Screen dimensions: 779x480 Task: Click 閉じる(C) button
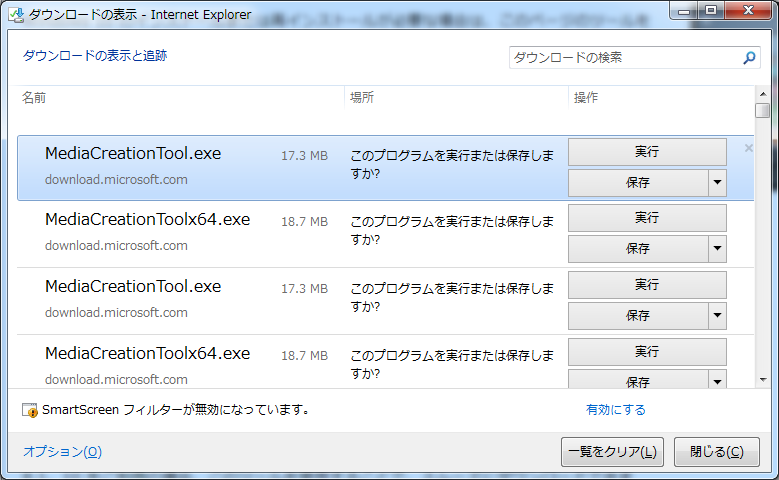pos(716,452)
